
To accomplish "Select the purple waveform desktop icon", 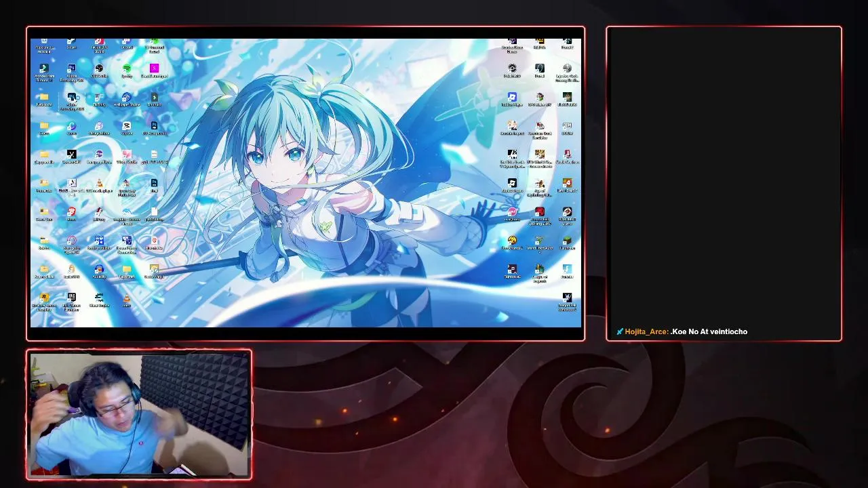I will coord(99,154).
